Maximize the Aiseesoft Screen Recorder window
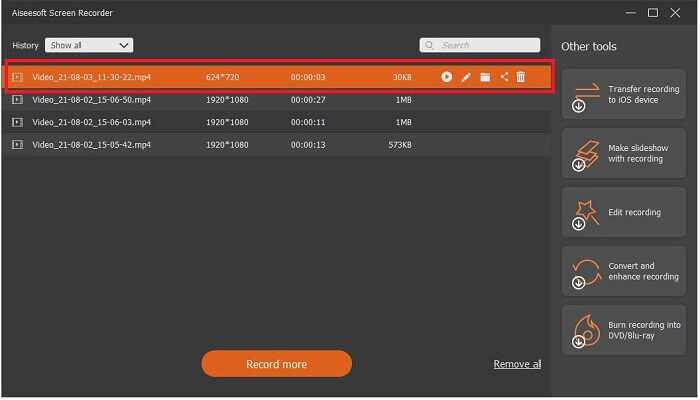 653,13
